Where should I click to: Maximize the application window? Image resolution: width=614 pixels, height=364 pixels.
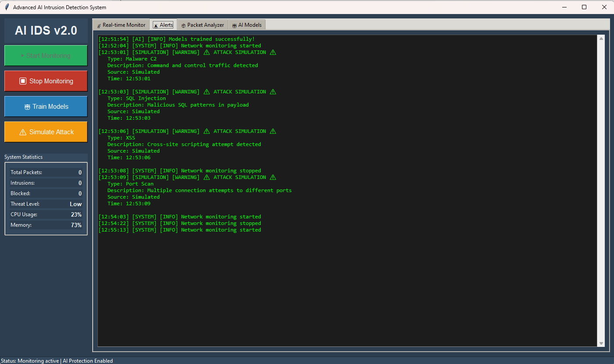click(584, 7)
